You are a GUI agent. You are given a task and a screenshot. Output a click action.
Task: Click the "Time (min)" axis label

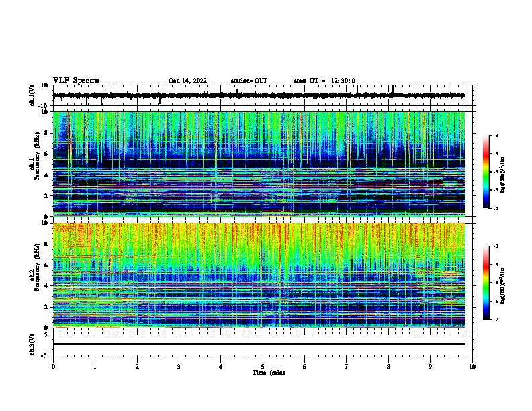(269, 373)
